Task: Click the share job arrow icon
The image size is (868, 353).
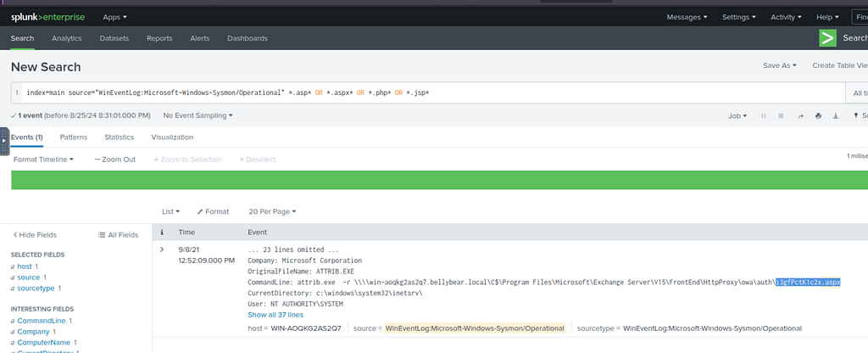Action: 800,115
